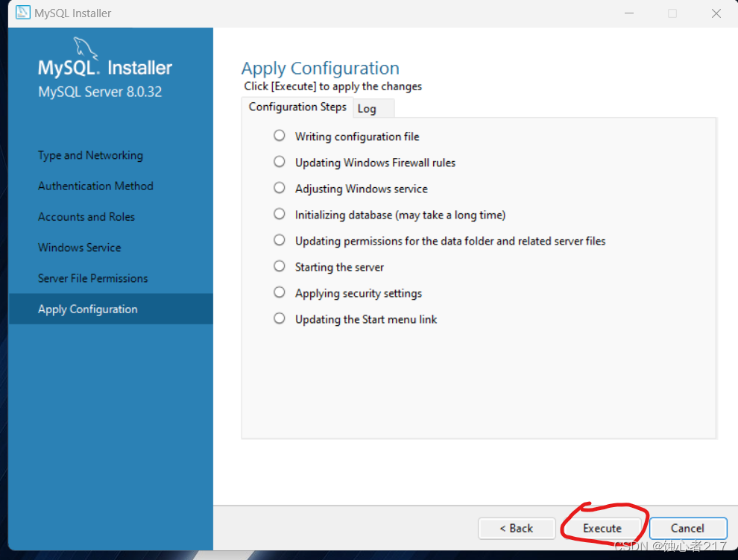Image resolution: width=738 pixels, height=560 pixels.
Task: Minimize the MySQL Installer window
Action: tap(629, 13)
